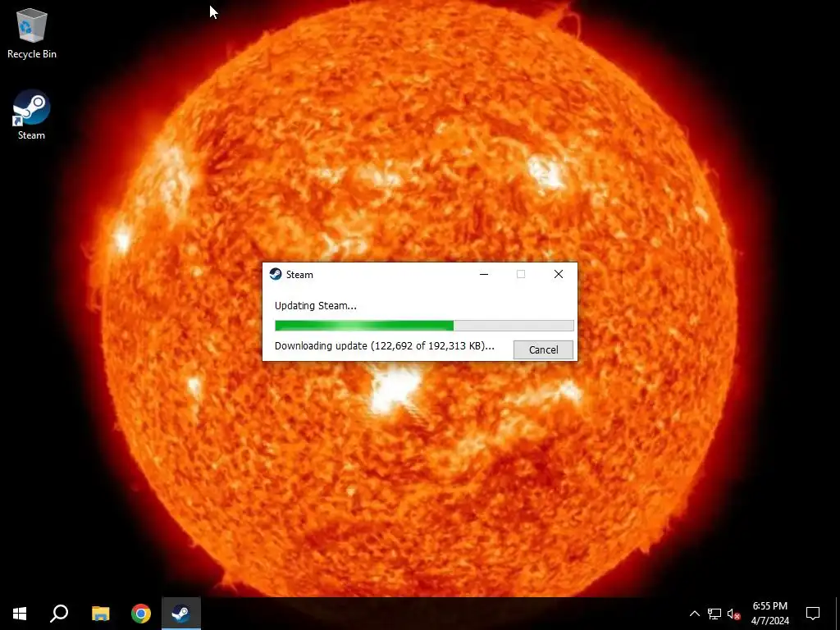Screen dimensions: 840x630
Task: Open the network status tray icon
Action: 714,614
